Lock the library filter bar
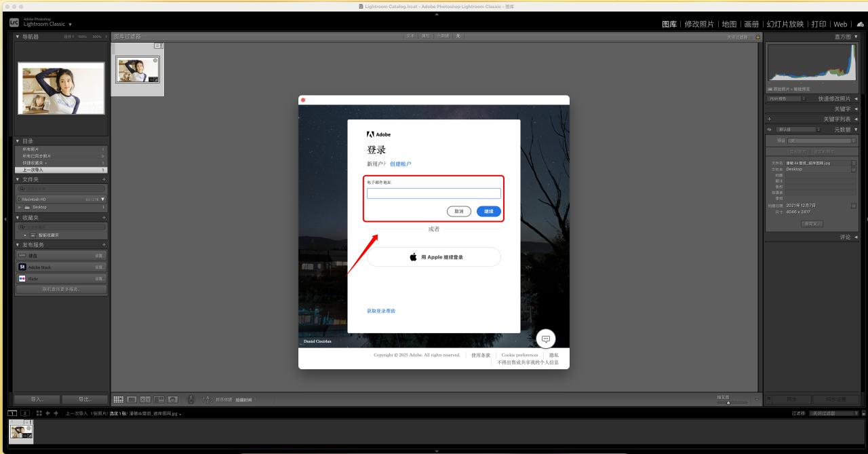The width and height of the screenshot is (868, 454). tap(758, 37)
